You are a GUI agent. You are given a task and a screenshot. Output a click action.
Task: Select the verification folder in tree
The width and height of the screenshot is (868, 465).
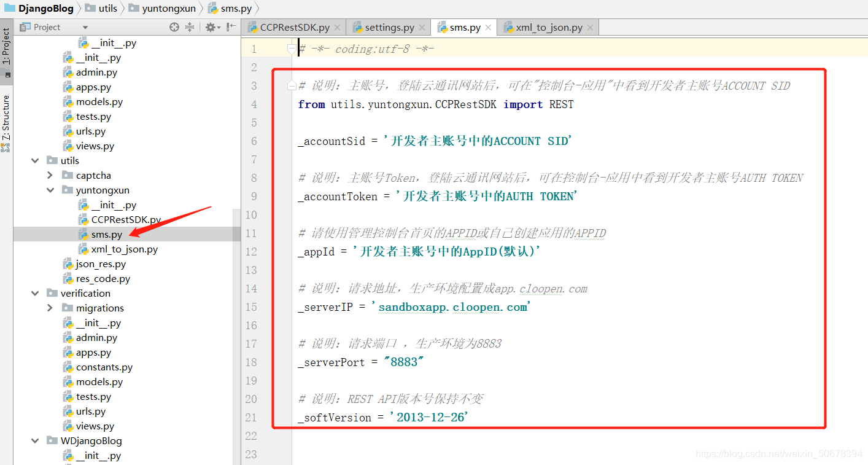tap(85, 293)
